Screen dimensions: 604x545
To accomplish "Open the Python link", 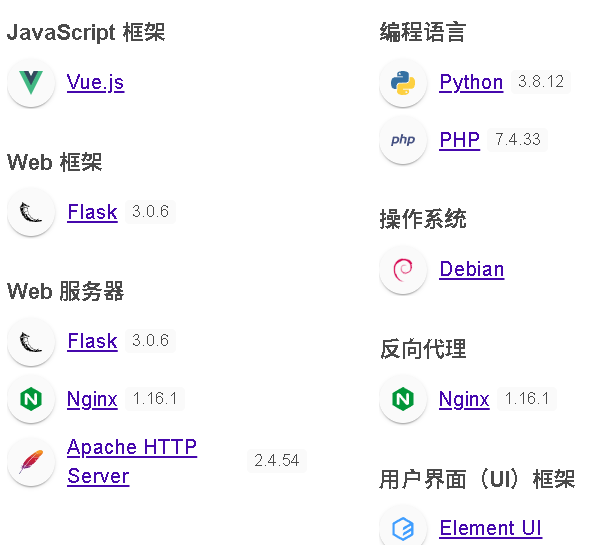I will click(x=471, y=82).
